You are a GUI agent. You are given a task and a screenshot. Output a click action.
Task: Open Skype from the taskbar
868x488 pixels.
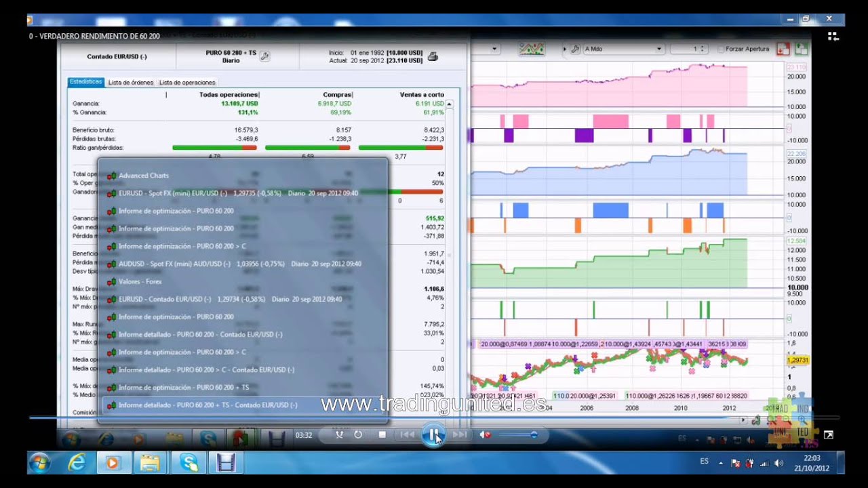188,463
